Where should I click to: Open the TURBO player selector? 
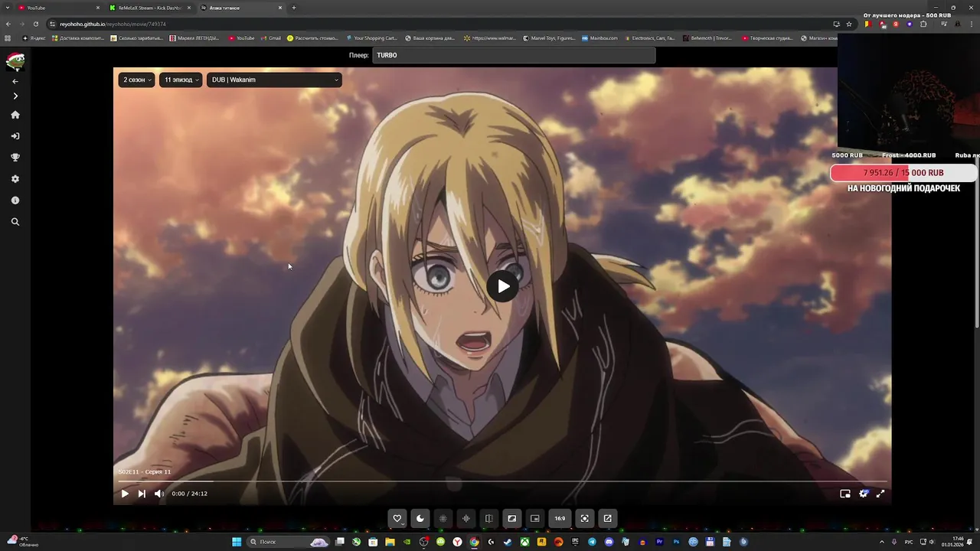coord(514,55)
